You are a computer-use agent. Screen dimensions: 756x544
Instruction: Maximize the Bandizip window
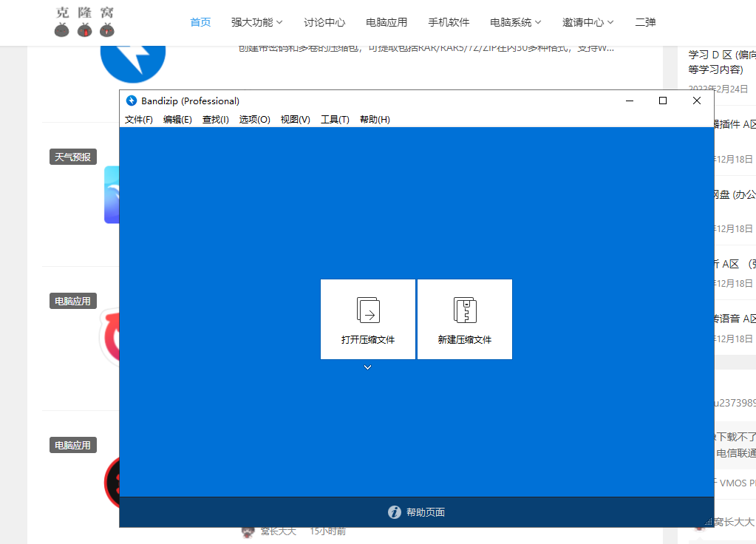[663, 101]
